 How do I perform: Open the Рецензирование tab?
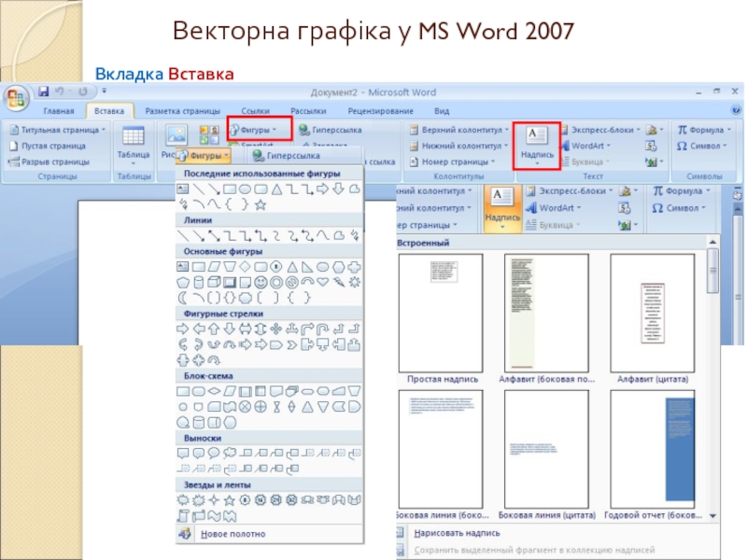coord(380,111)
